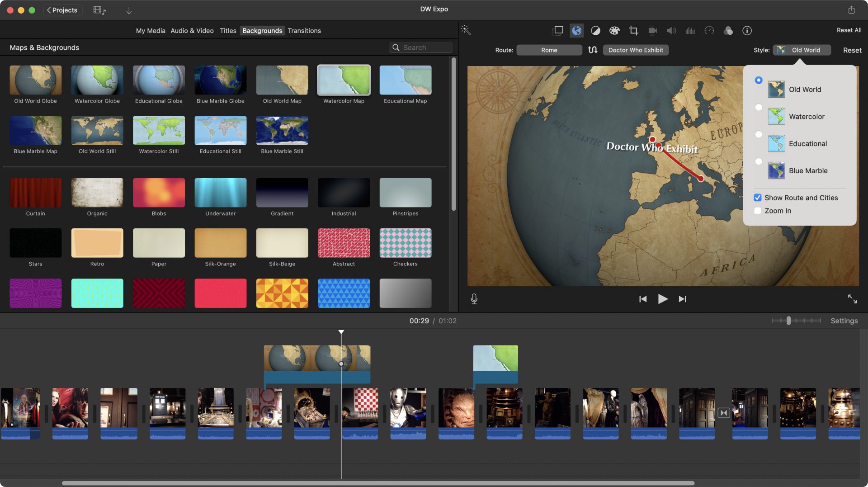This screenshot has height=487, width=868.
Task: Select the Watercolor Map background thumbnail
Action: click(x=344, y=80)
